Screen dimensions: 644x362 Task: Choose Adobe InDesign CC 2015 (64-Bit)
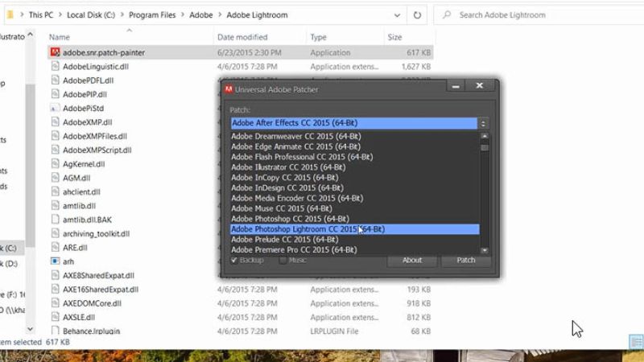click(354, 187)
